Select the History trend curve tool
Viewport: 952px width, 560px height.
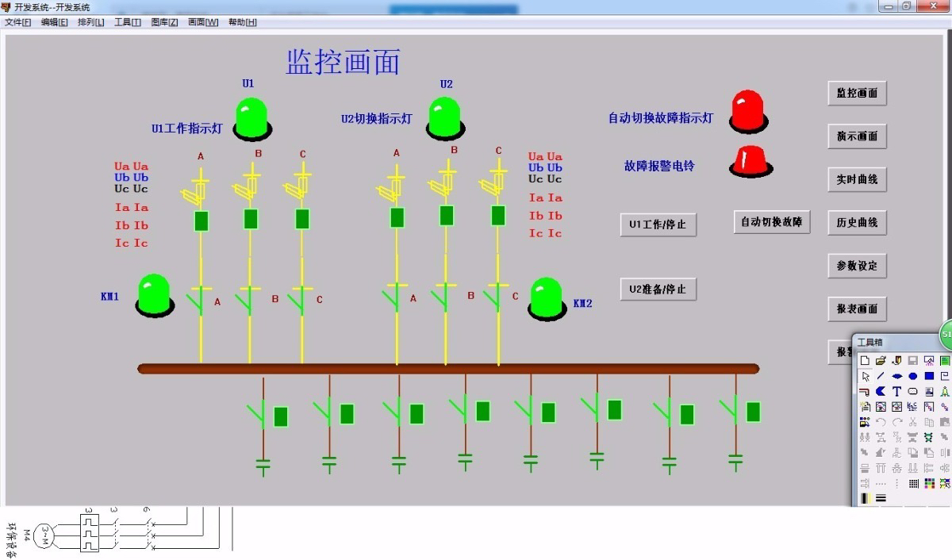[897, 406]
